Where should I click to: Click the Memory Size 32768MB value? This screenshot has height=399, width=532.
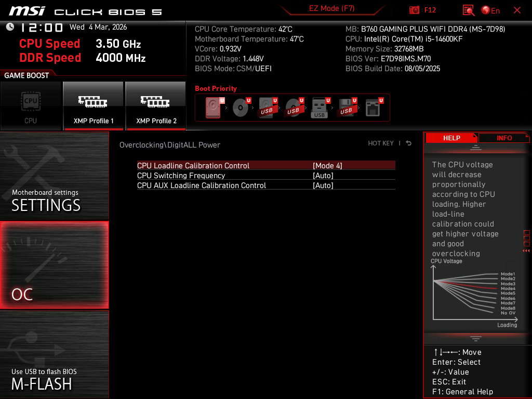[409, 49]
